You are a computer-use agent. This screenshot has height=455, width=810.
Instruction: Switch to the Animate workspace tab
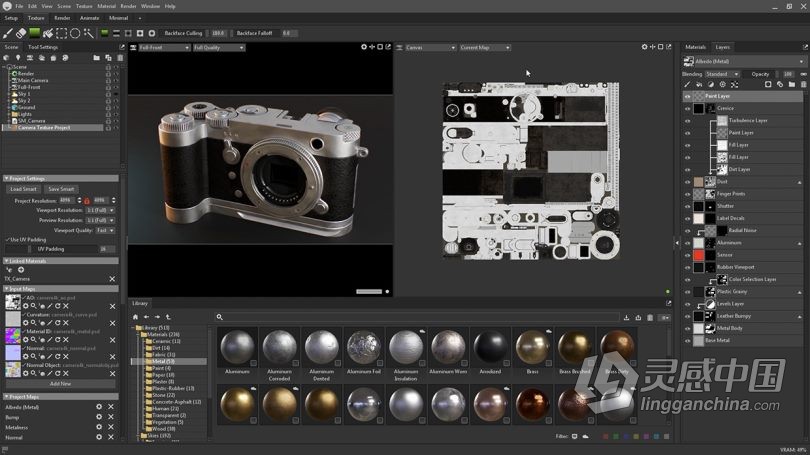89,18
